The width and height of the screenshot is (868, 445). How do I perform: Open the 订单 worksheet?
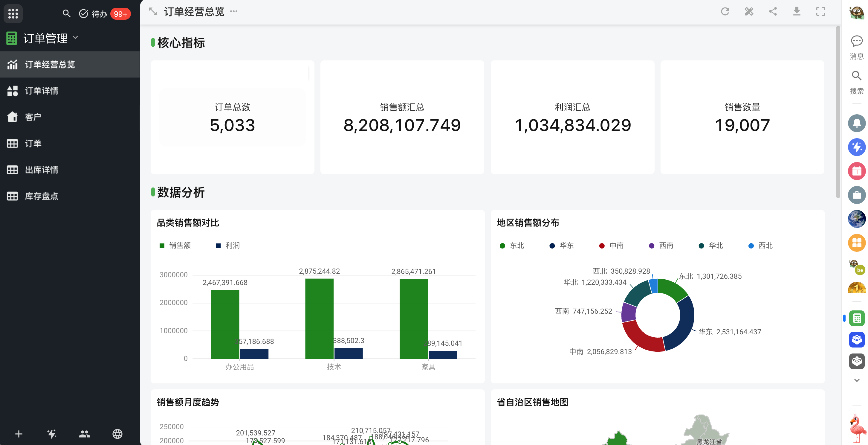click(70, 143)
